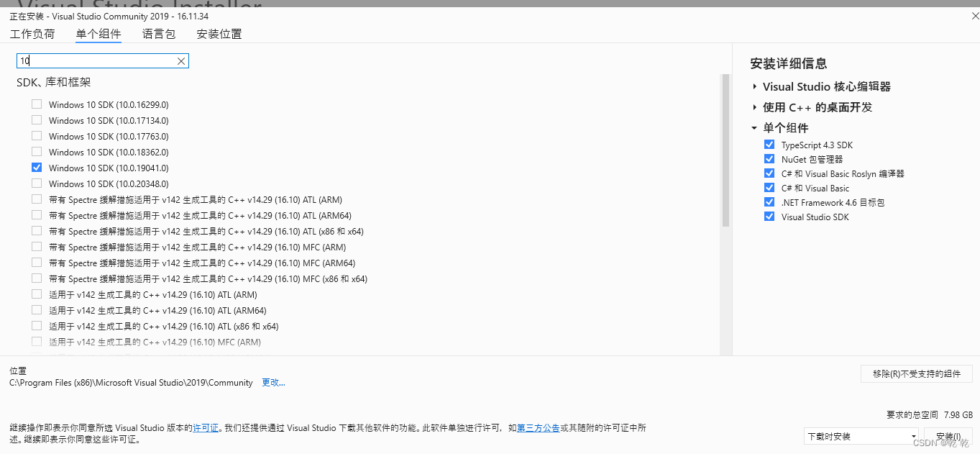Viewport: 980px width, 454px height.
Task: Click the 要求的总空间 7.98 GB text
Action: coord(930,415)
